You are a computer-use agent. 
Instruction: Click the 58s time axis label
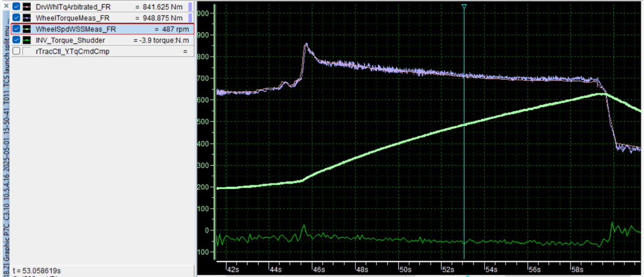pos(578,270)
